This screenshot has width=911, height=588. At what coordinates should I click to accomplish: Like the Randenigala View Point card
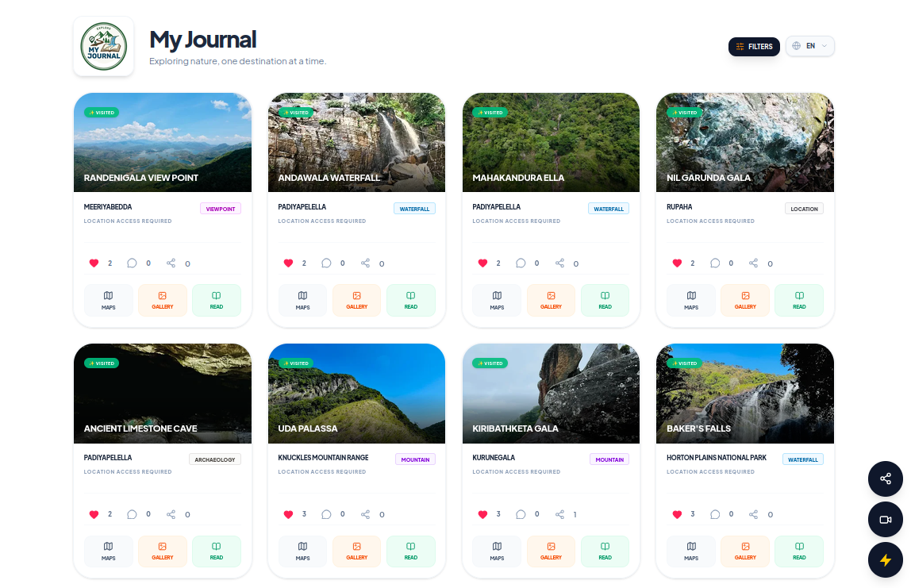[94, 263]
